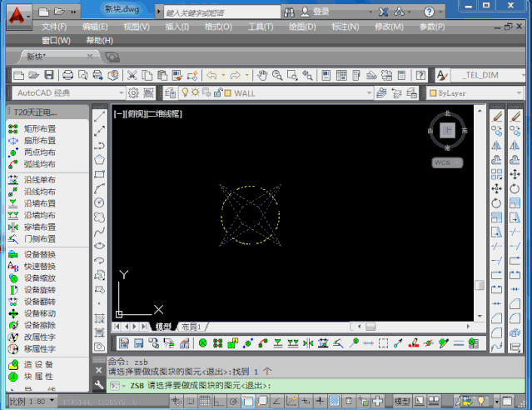
Task: Open the AutoCAD 经典 workspace dropdown
Action: [x=121, y=92]
